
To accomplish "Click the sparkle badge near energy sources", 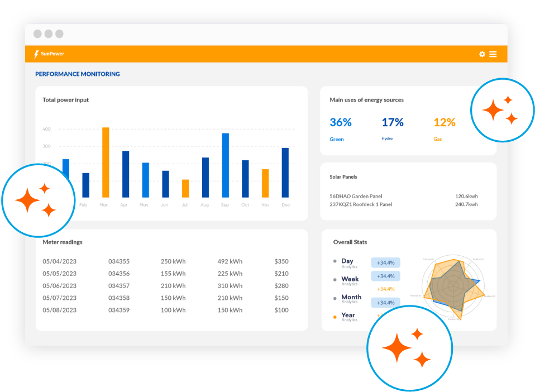I will [x=501, y=110].
